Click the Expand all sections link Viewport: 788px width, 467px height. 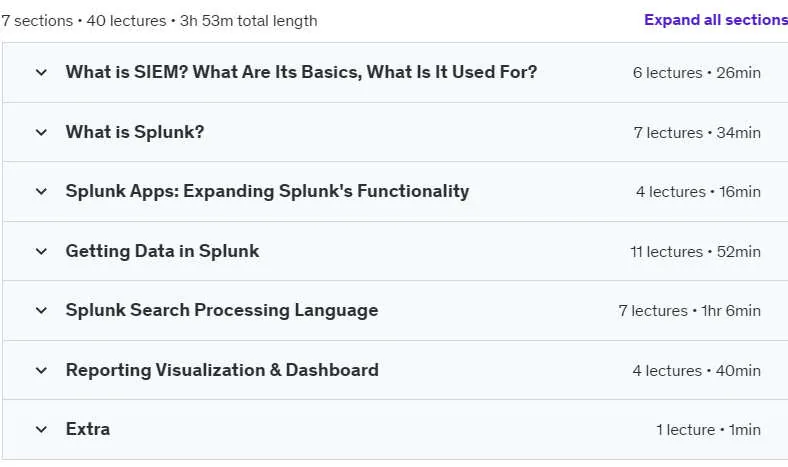[716, 20]
